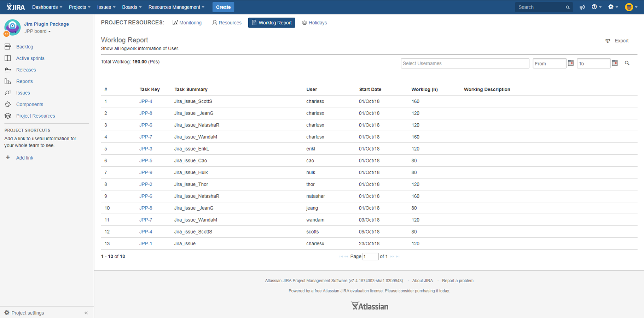This screenshot has height=318, width=644.
Task: Select the Worklog Report tab
Action: (272, 23)
